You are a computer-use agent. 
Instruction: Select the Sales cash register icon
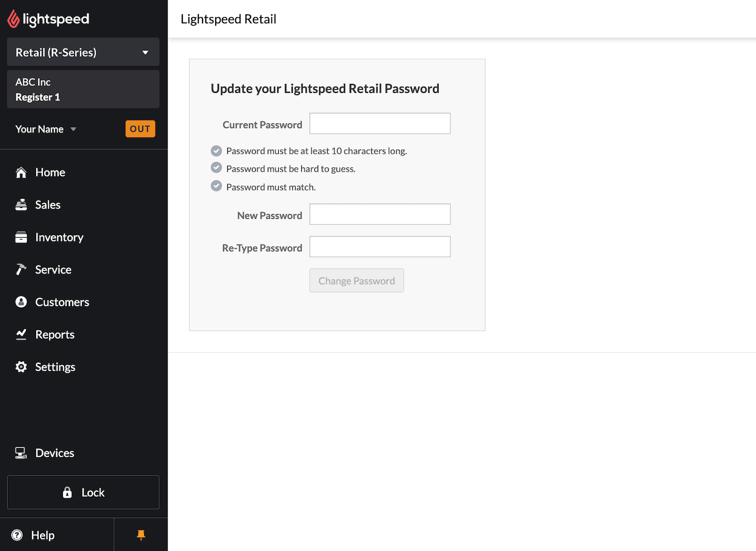pyautogui.click(x=21, y=204)
